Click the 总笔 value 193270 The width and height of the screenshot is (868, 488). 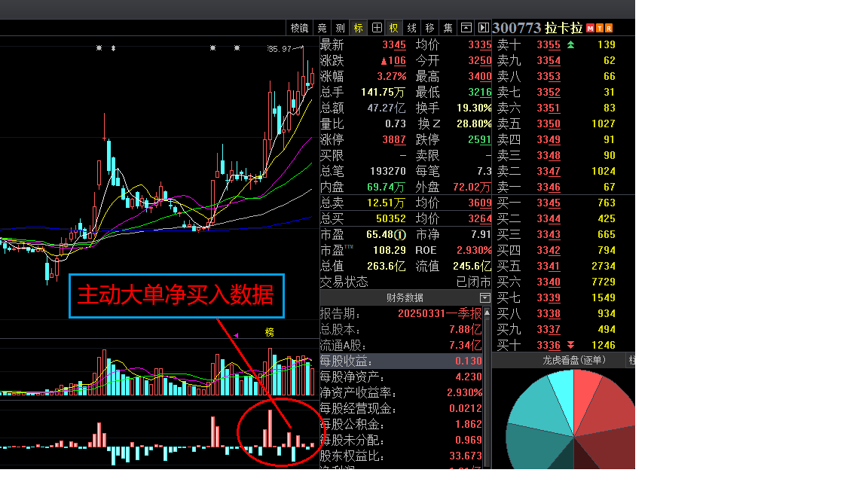point(387,172)
